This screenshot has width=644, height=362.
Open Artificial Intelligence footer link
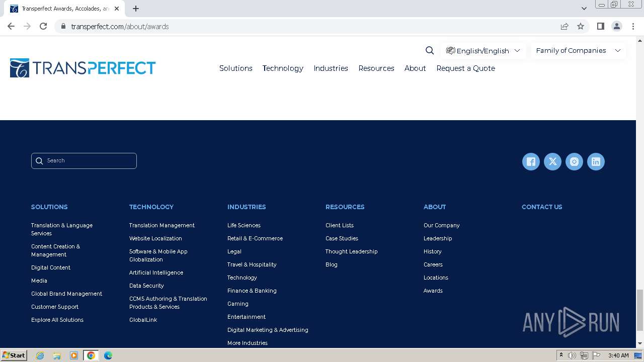(156, 273)
